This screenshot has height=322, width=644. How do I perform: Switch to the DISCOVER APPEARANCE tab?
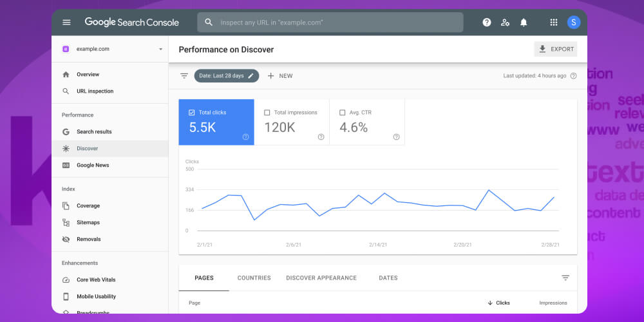[321, 278]
